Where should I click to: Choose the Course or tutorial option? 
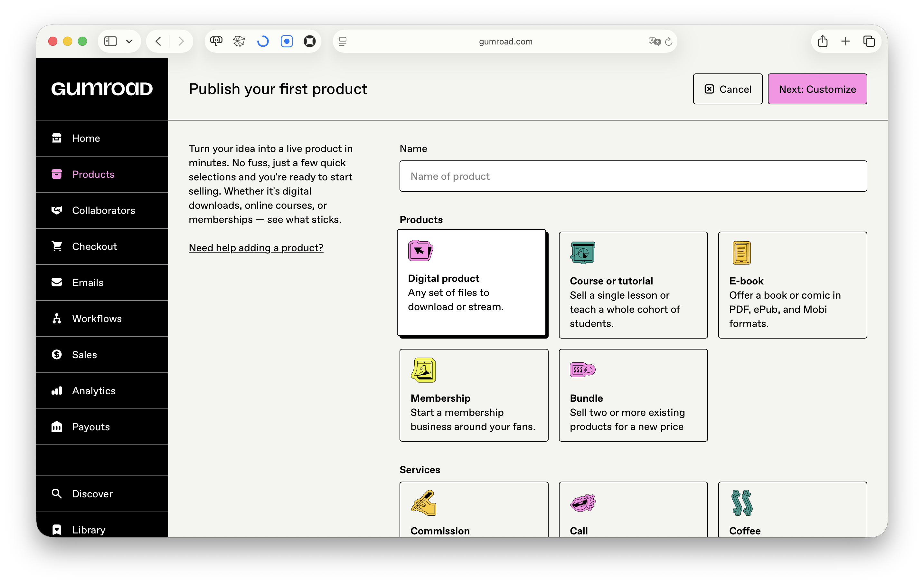tap(633, 285)
